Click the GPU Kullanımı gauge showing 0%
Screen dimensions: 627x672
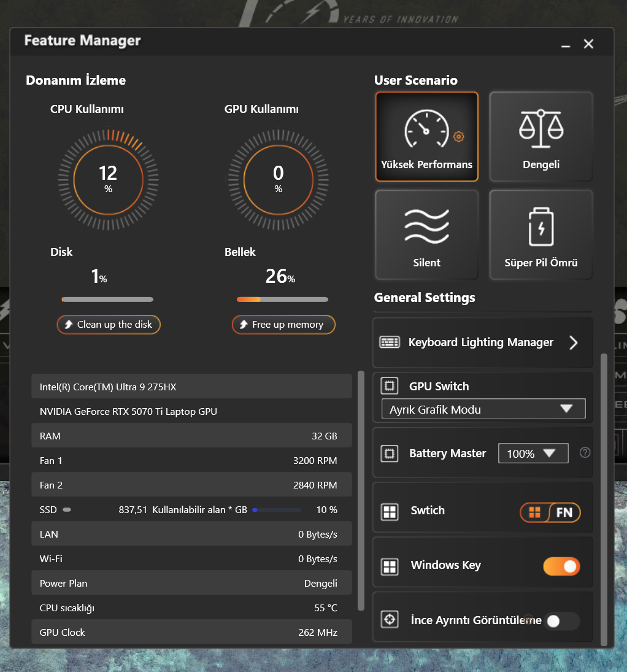(x=278, y=180)
